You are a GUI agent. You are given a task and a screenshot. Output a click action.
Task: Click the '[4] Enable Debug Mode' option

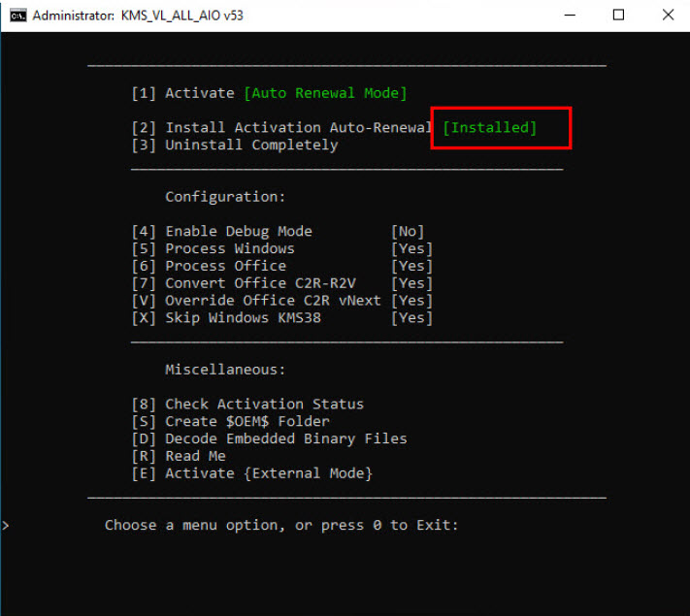pos(222,232)
